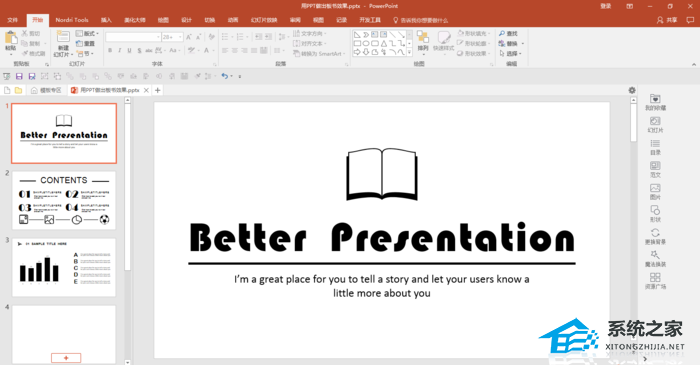Toggle Underline formatting

[129, 50]
